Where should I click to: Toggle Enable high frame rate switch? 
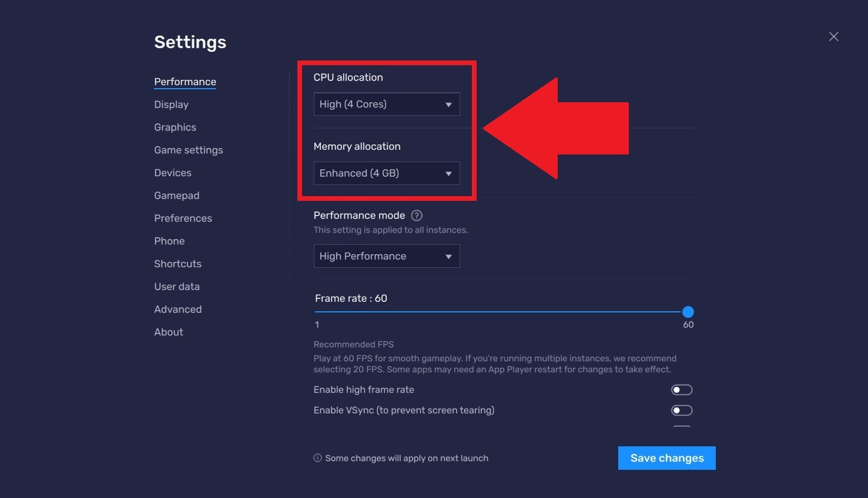[x=682, y=390]
